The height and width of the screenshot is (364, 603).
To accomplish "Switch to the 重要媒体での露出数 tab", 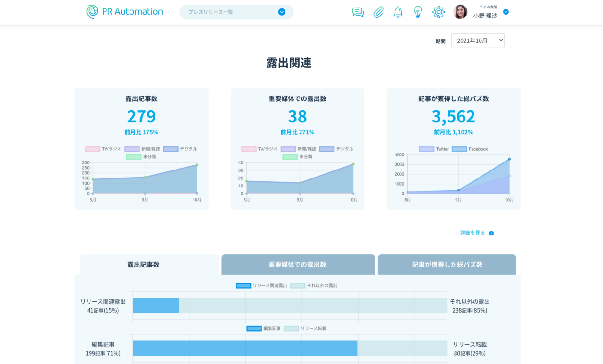I will click(x=298, y=265).
